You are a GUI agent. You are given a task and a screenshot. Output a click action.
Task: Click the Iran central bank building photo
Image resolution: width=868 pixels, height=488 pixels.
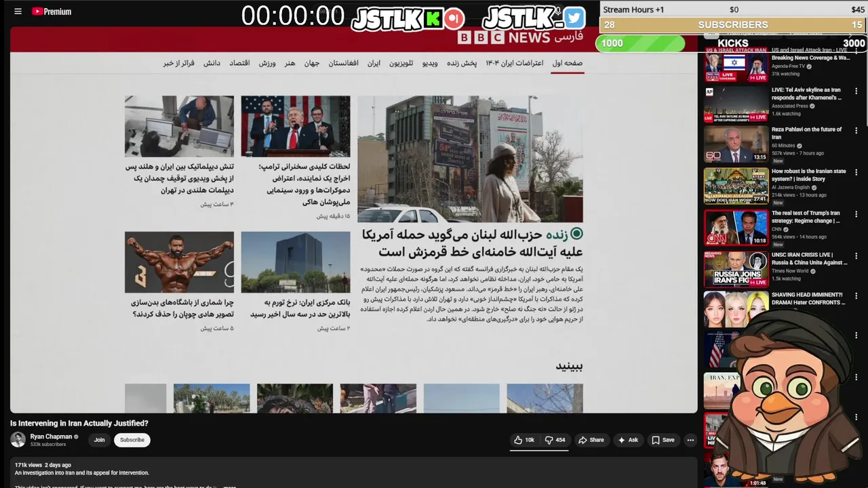296,262
